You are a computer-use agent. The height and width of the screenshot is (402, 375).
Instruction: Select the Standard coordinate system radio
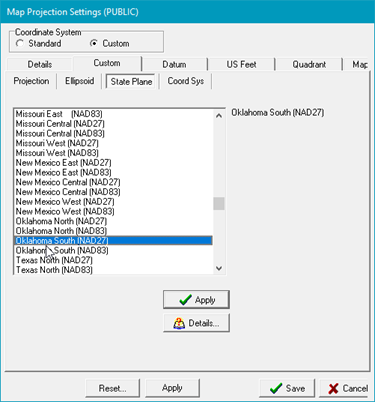38,44
